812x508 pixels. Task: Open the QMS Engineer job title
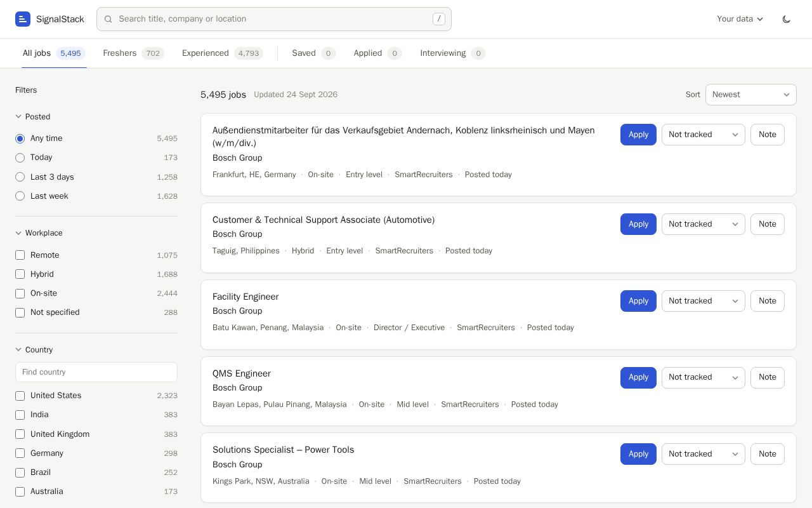click(x=242, y=373)
